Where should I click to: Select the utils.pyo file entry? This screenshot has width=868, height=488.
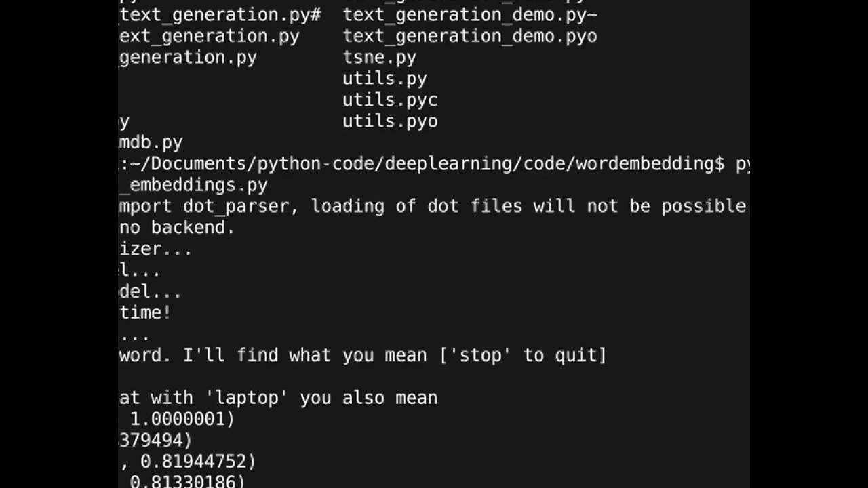(x=390, y=121)
